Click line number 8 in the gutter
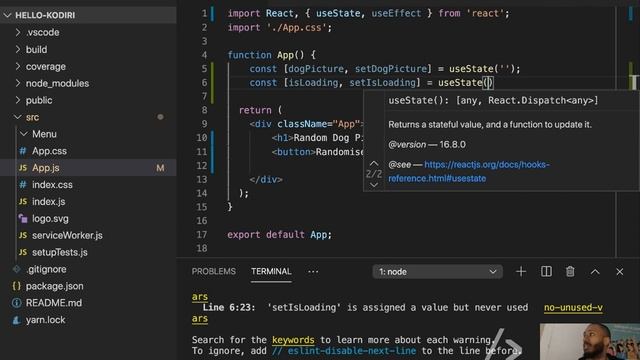Image resolution: width=640 pixels, height=360 pixels. click(x=204, y=110)
